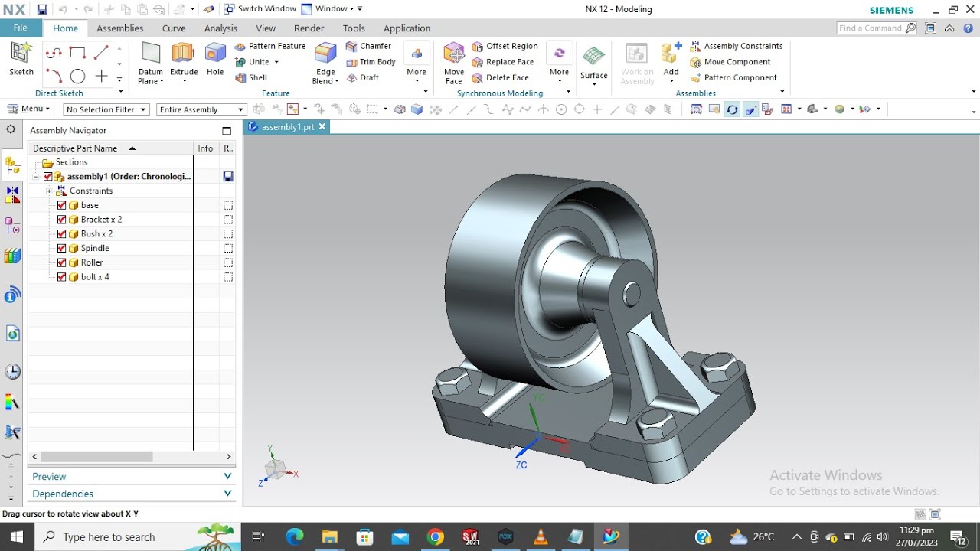Click the Find a Command search box

point(877,28)
